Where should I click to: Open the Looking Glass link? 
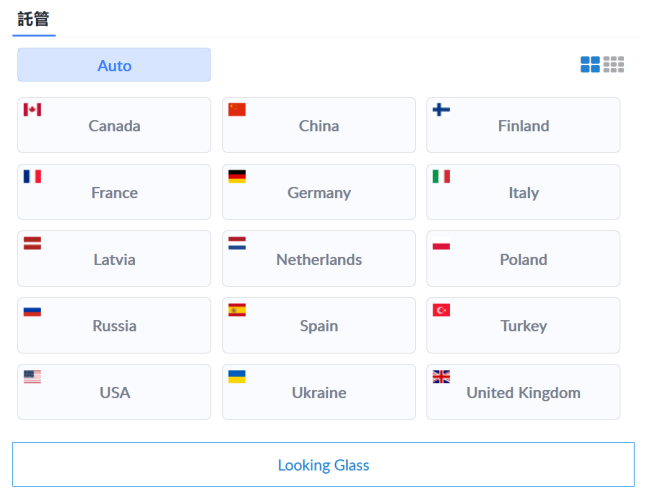click(323, 465)
